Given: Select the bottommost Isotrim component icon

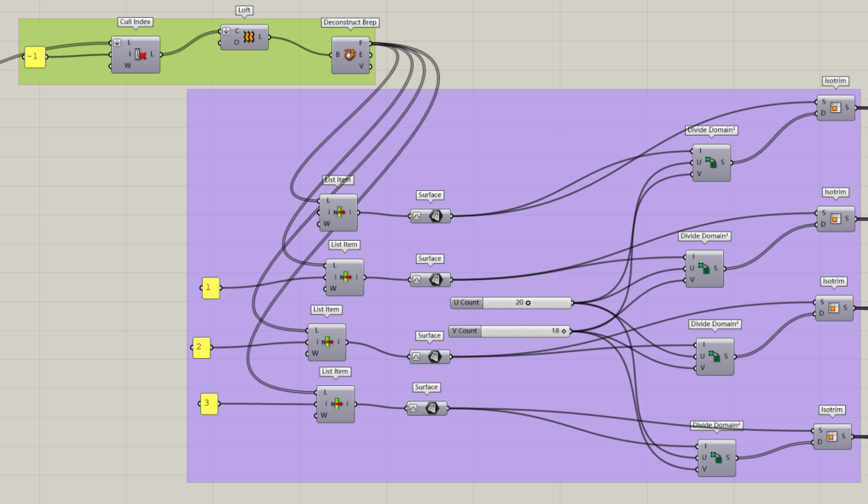Looking at the screenshot, I should 832,436.
